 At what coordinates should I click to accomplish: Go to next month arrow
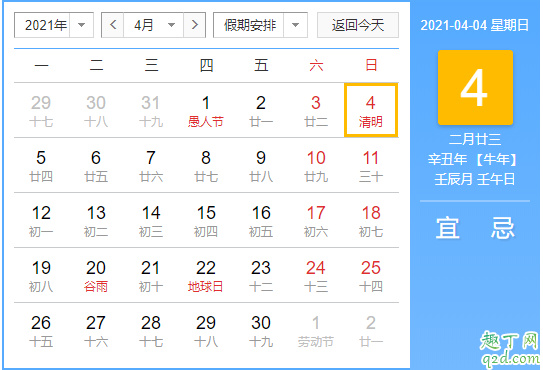coord(195,25)
